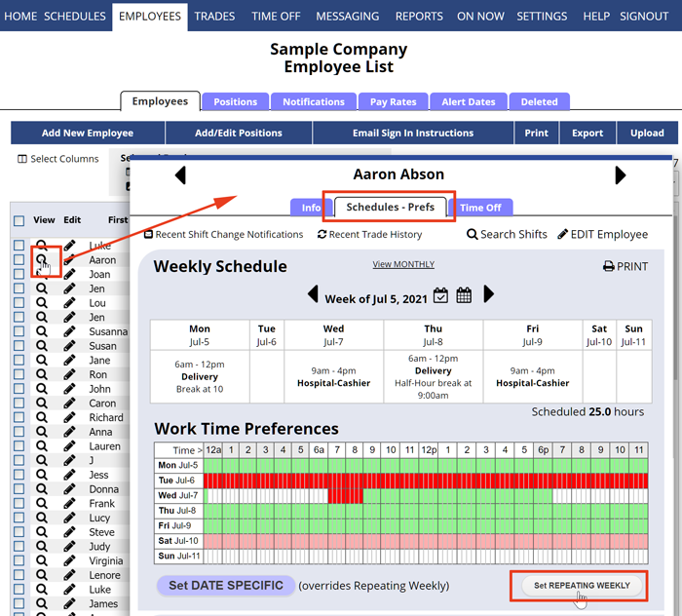
Task: Toggle select-all checkbox in list header
Action: coord(19,220)
